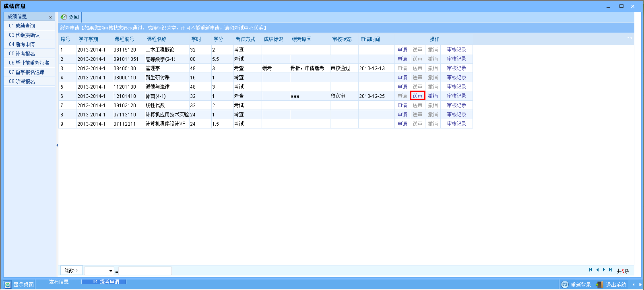Jump to the last page of records
The height and width of the screenshot is (290, 644).
click(610, 270)
